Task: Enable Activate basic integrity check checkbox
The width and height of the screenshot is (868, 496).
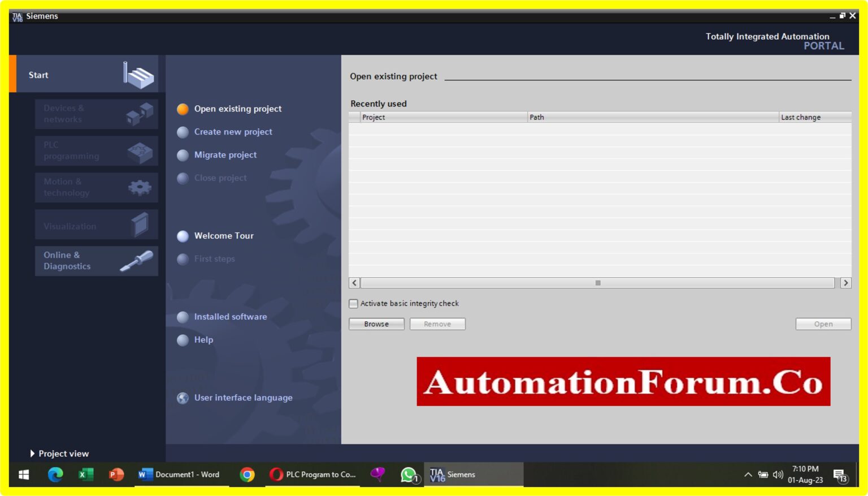Action: pyautogui.click(x=354, y=304)
